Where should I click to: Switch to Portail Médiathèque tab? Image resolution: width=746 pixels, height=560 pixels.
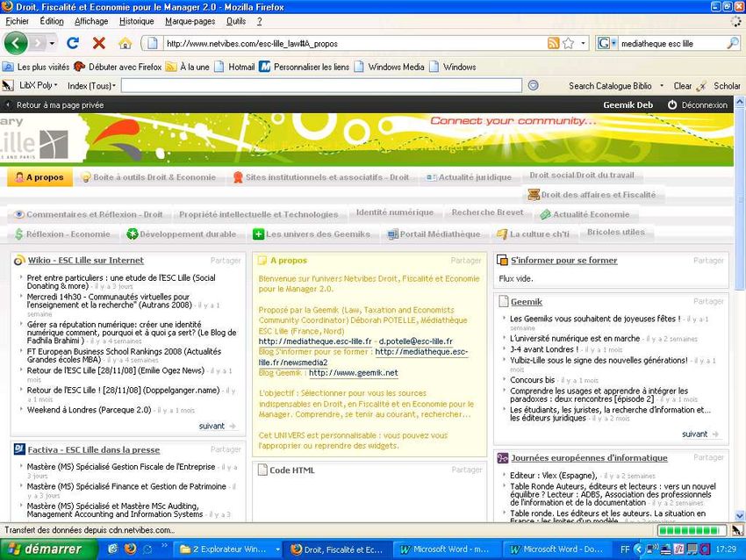(x=434, y=234)
